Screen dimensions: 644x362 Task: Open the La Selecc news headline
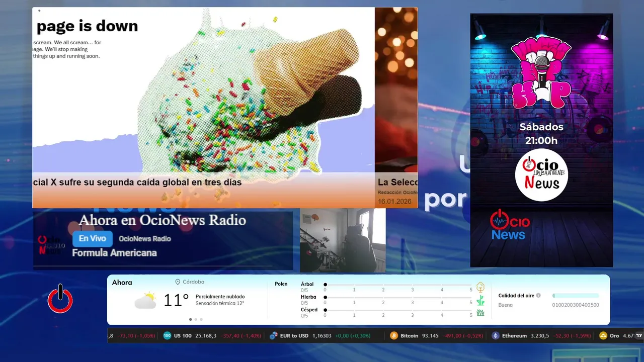coord(397,183)
